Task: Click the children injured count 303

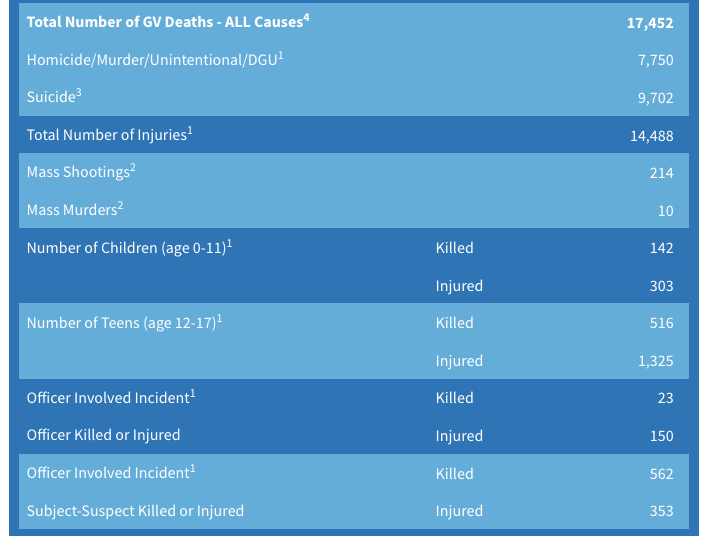Action: coord(661,286)
